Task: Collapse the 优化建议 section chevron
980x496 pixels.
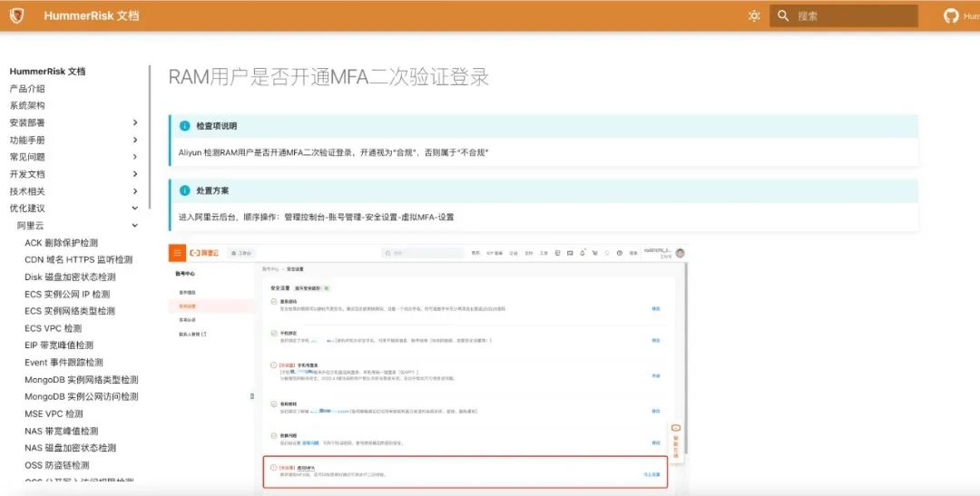Action: click(x=135, y=208)
